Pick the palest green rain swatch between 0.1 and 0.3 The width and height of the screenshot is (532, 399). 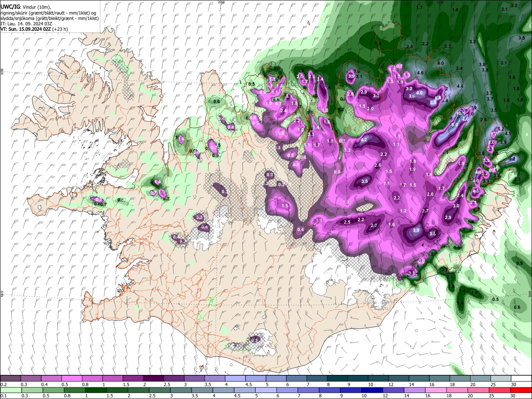tap(11, 390)
